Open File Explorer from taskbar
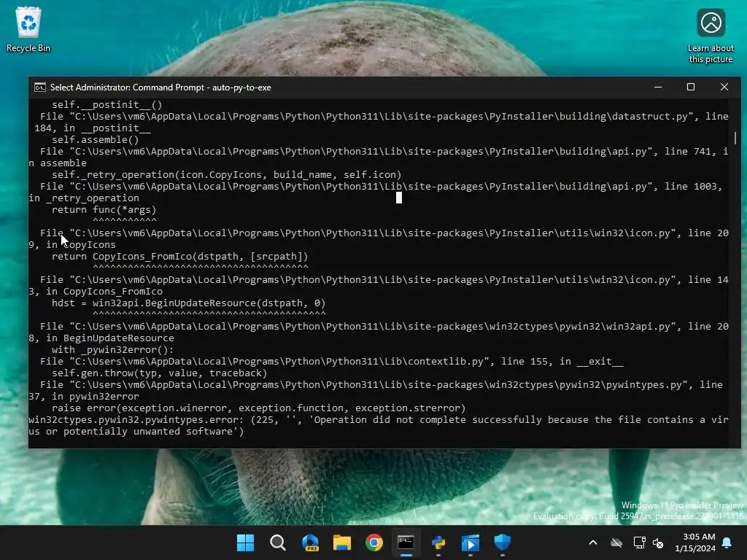Viewport: 747px width, 560px height. pos(341,542)
